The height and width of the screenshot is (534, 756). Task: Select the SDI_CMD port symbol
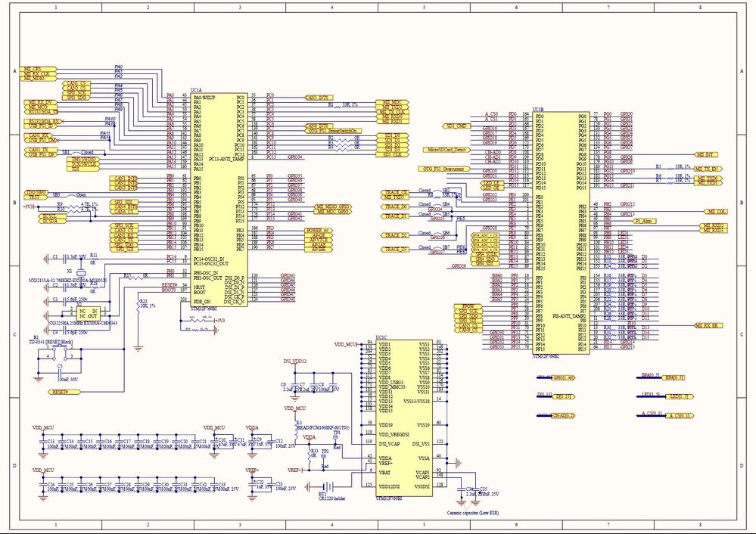[x=456, y=126]
